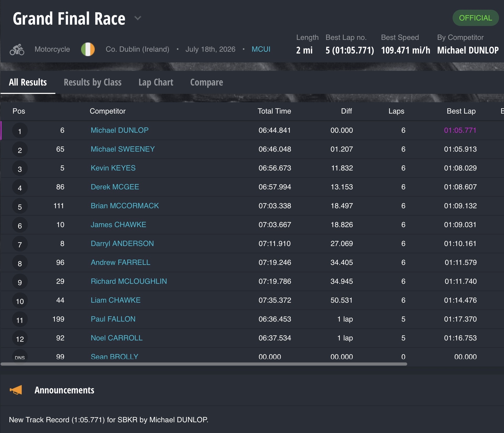The image size is (504, 433).
Task: Click the Announcements heading
Action: pyautogui.click(x=64, y=390)
